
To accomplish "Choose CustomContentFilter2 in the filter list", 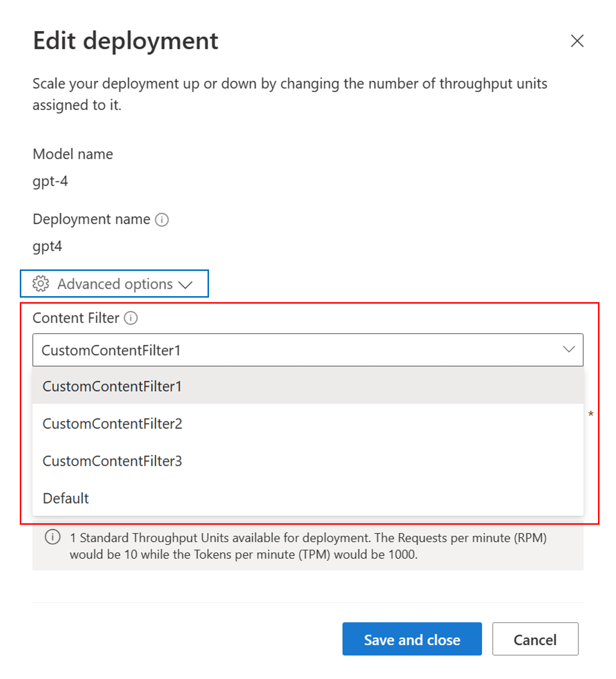I will point(308,423).
